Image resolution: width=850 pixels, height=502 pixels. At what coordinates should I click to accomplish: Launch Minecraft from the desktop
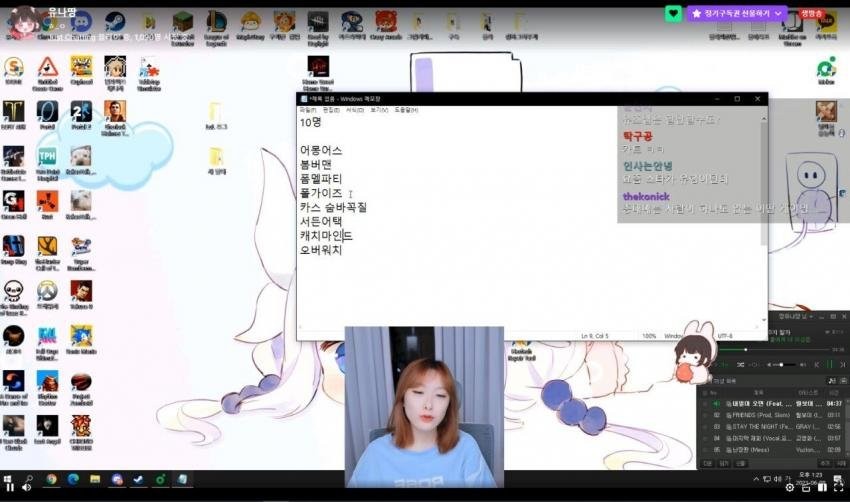[183, 23]
